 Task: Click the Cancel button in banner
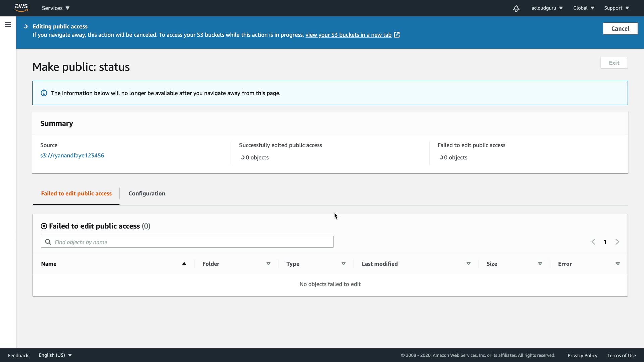coord(620,29)
